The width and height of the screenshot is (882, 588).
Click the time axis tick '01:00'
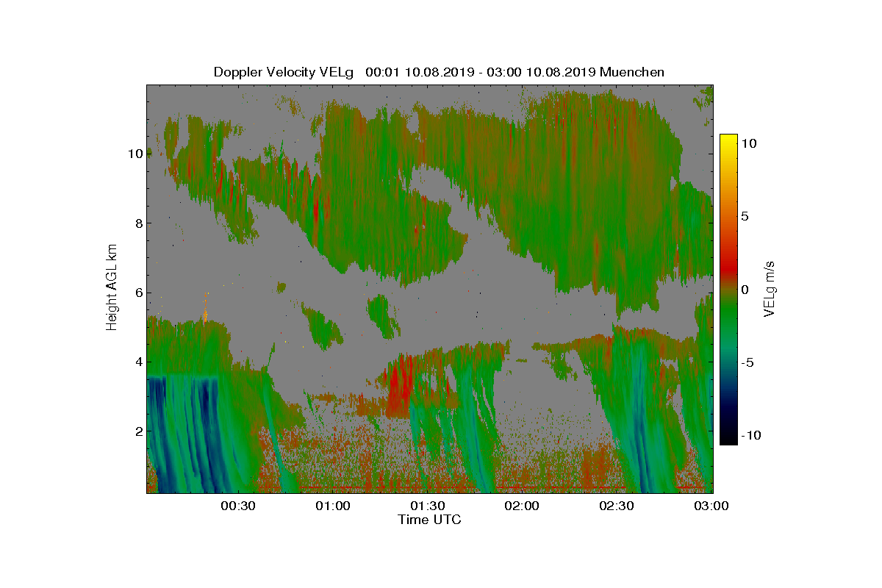pyautogui.click(x=332, y=506)
